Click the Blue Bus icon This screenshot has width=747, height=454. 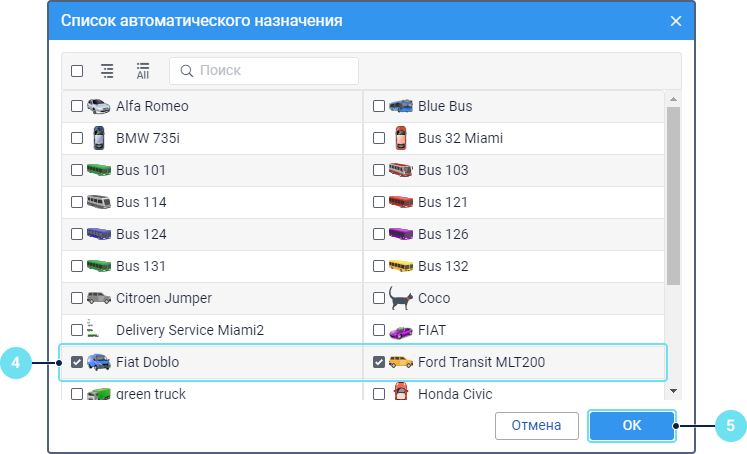click(x=400, y=106)
